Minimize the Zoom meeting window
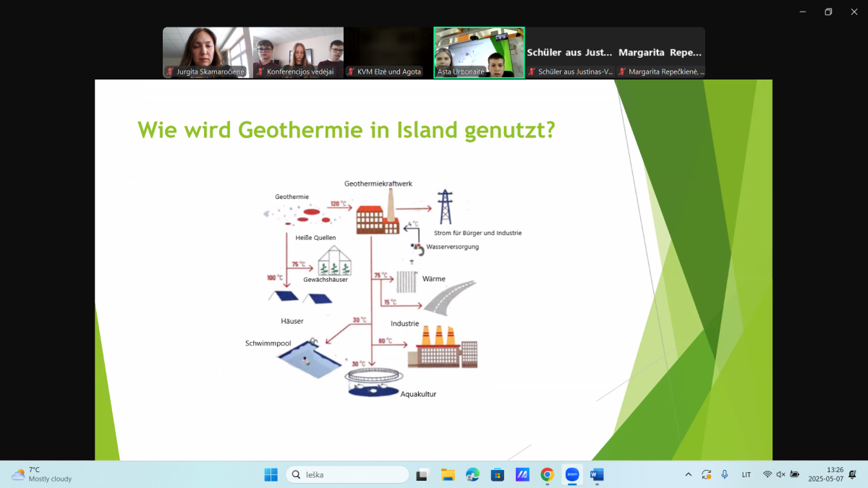 click(803, 12)
